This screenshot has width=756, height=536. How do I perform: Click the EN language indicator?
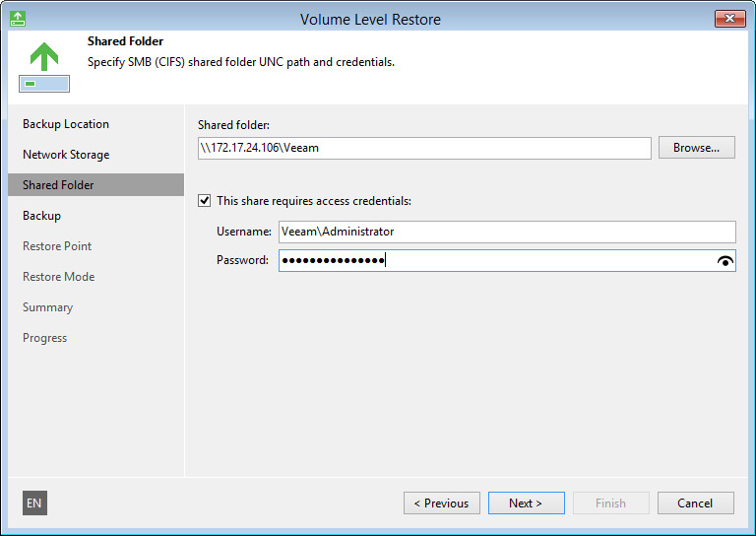tap(34, 503)
